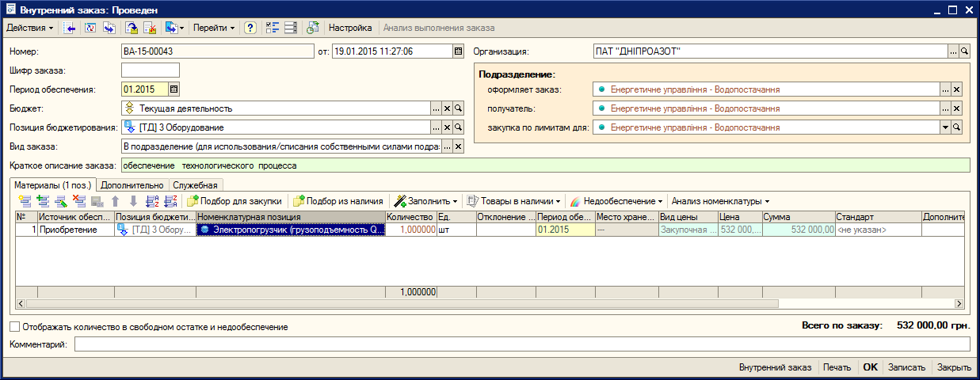Click the find-in-list arrow icon in top toolbar
Image resolution: width=980 pixels, height=380 pixels.
[70, 28]
